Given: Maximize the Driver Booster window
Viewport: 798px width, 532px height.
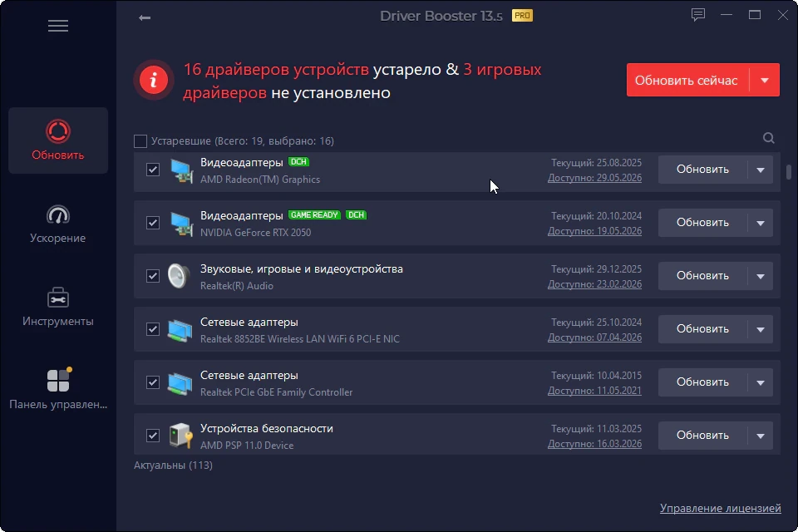Looking at the screenshot, I should point(755,15).
